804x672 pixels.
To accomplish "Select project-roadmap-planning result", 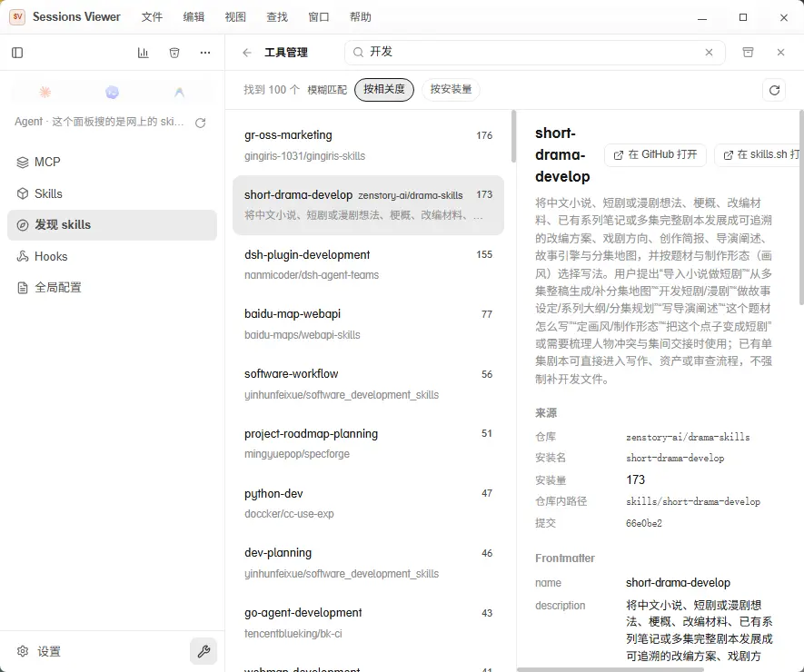I will click(368, 444).
